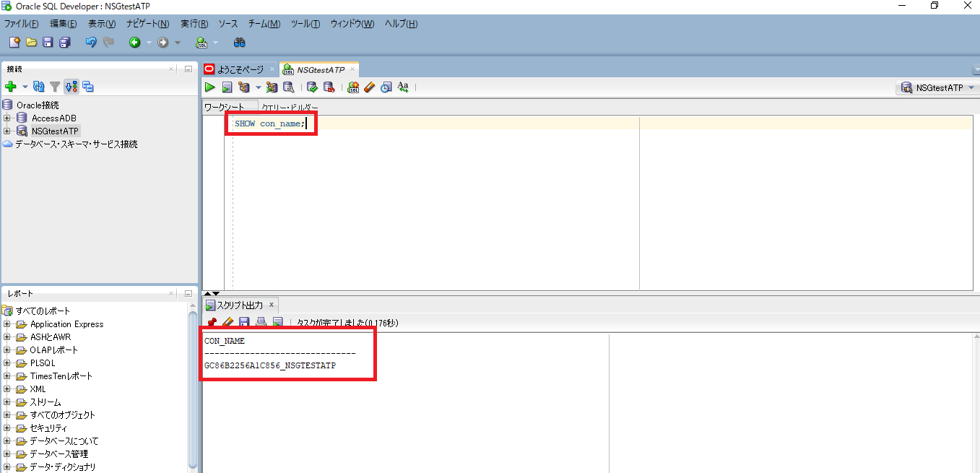This screenshot has width=980, height=473.
Task: Run statement with the green play icon
Action: tap(210, 87)
